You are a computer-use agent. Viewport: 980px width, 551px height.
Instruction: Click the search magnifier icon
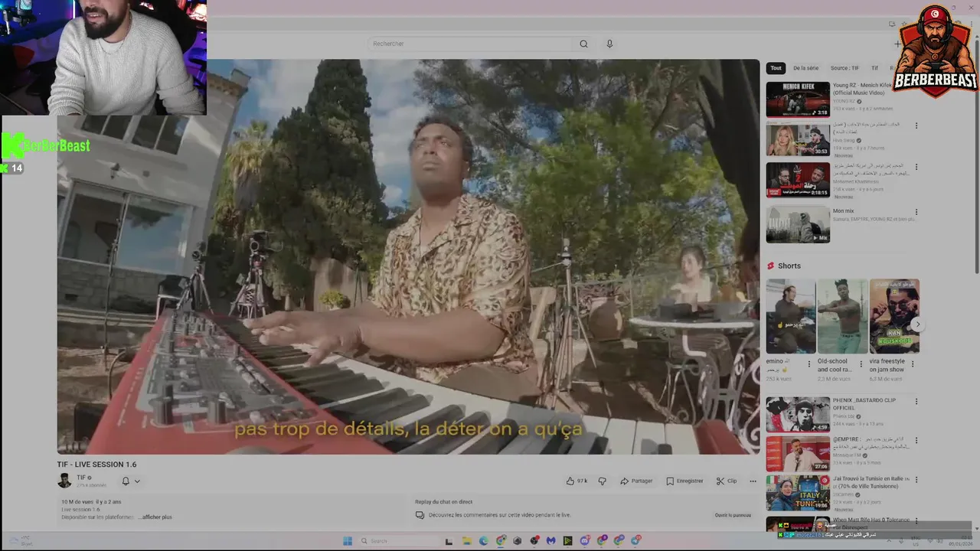(583, 44)
